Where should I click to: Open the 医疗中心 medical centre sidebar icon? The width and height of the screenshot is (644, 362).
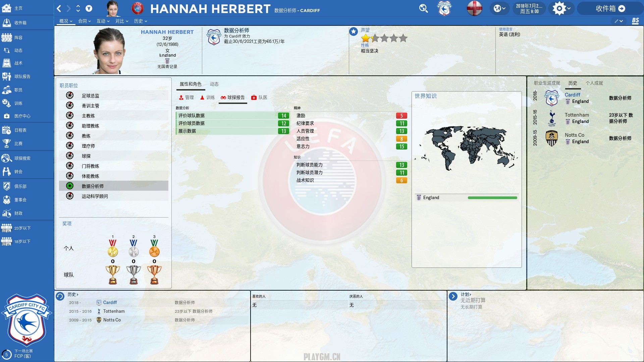point(7,116)
